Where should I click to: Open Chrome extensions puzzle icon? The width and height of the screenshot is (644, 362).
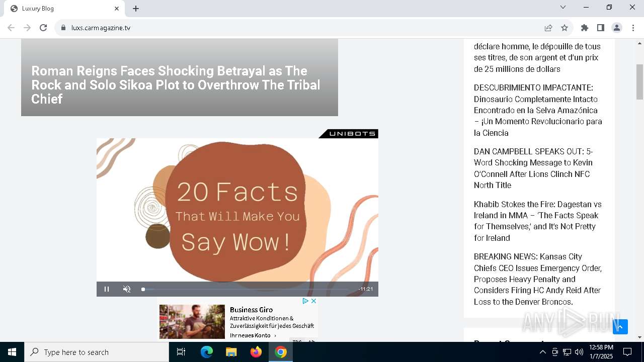585,28
